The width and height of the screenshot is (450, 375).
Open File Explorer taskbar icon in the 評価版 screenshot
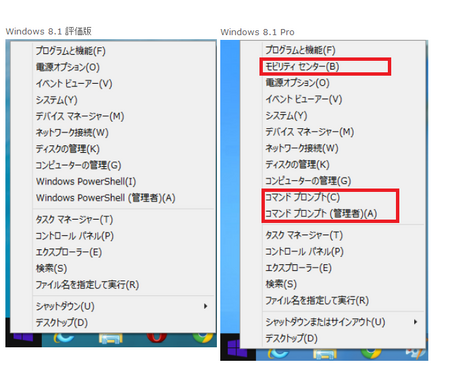pyautogui.click(x=111, y=338)
